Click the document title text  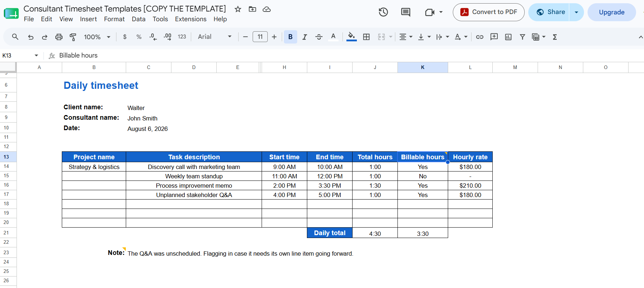click(x=125, y=9)
